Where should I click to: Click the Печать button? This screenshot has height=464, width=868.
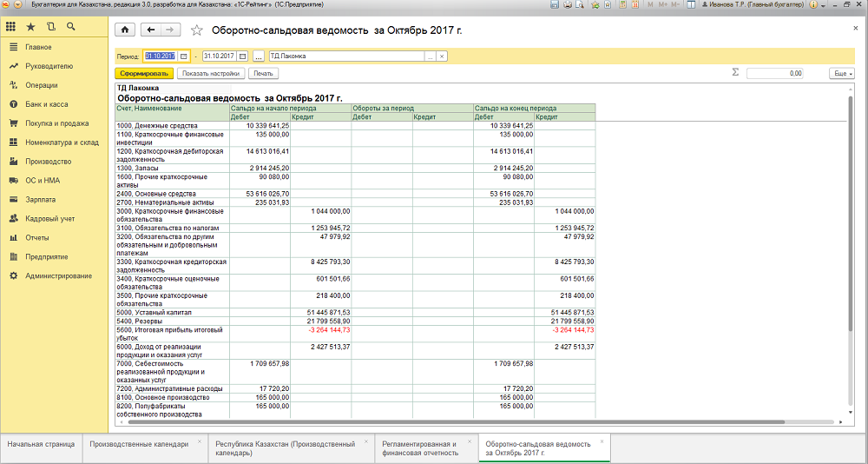pyautogui.click(x=264, y=73)
